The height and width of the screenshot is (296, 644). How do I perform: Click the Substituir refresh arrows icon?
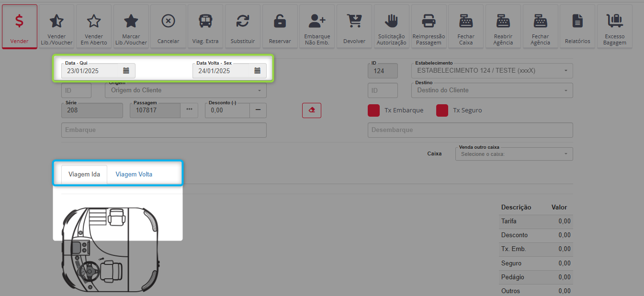243,21
